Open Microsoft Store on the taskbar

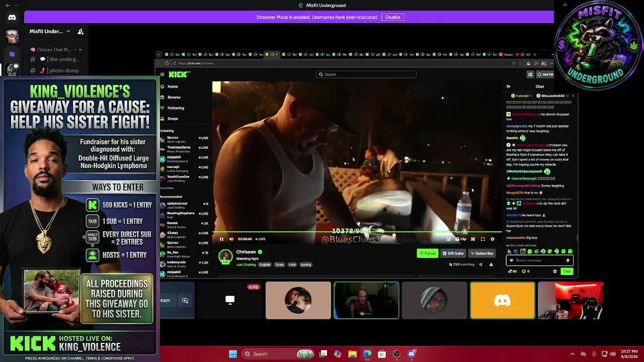coord(382,354)
